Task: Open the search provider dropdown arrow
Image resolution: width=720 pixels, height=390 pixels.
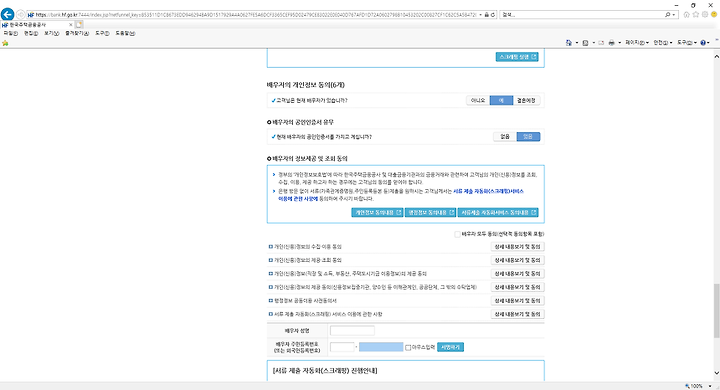Action: click(x=674, y=15)
